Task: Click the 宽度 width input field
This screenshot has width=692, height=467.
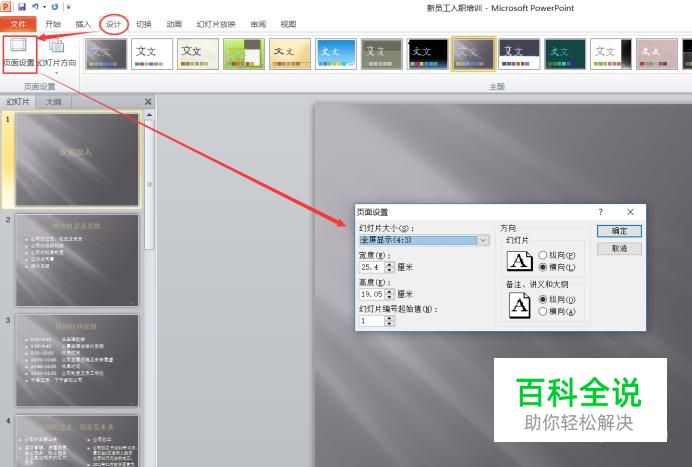Action: (372, 267)
